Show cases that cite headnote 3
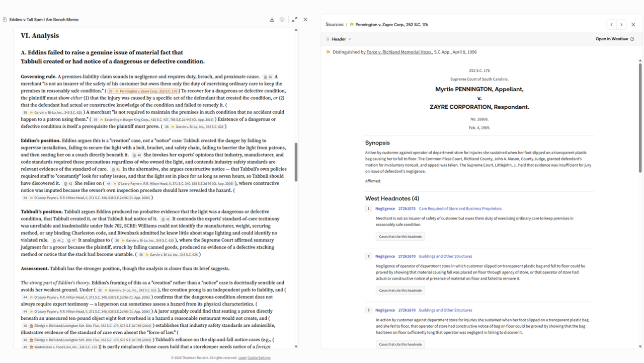This screenshot has height=363, width=644. pos(400,344)
